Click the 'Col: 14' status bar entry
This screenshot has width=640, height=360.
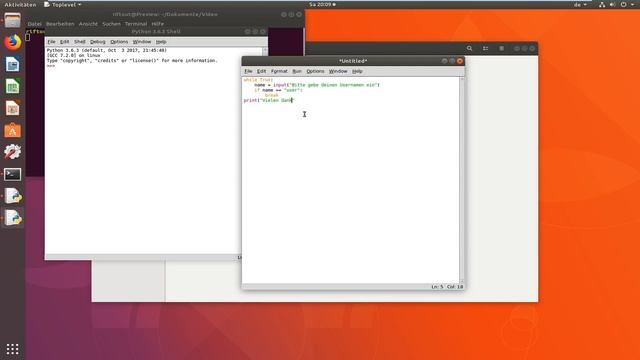click(x=455, y=287)
